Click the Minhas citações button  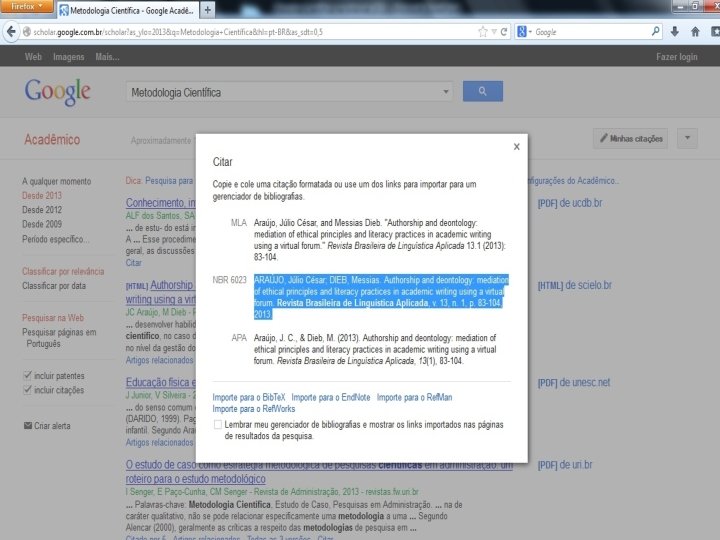pos(631,138)
